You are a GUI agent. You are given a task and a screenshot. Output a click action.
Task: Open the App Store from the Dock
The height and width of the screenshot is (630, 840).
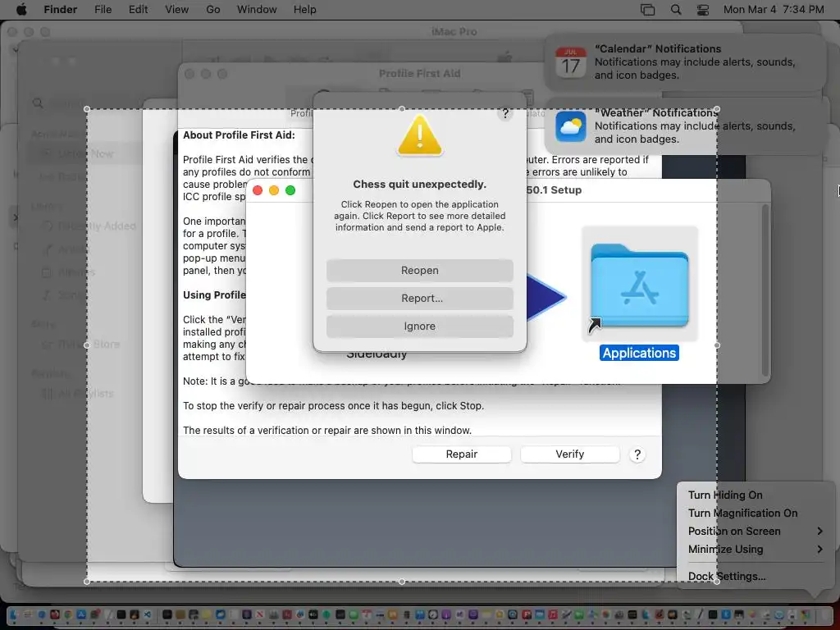81,614
